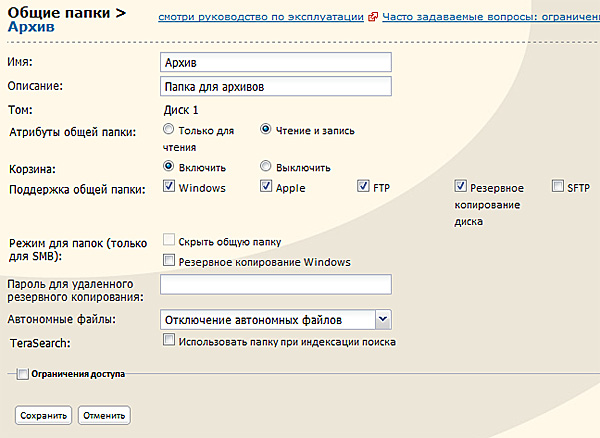This screenshot has width=600, height=438.
Task: Toggle the Apple support checkbox
Action: click(x=266, y=187)
